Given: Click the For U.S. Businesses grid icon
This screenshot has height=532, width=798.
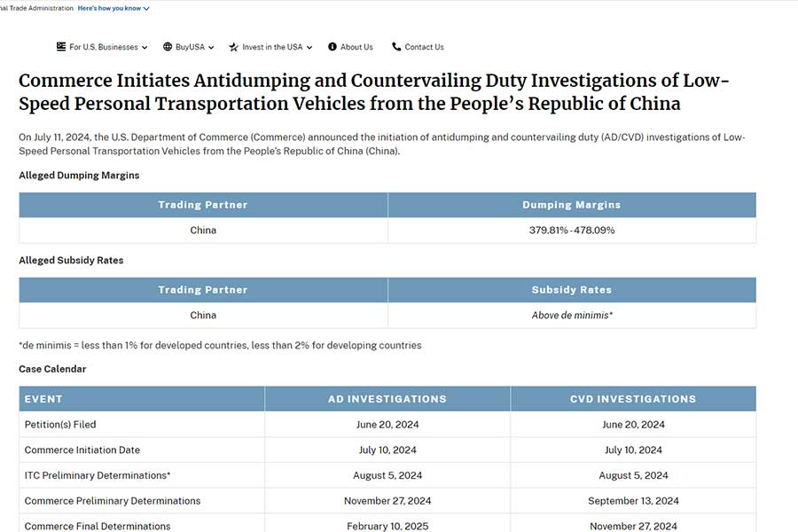Looking at the screenshot, I should click(61, 47).
